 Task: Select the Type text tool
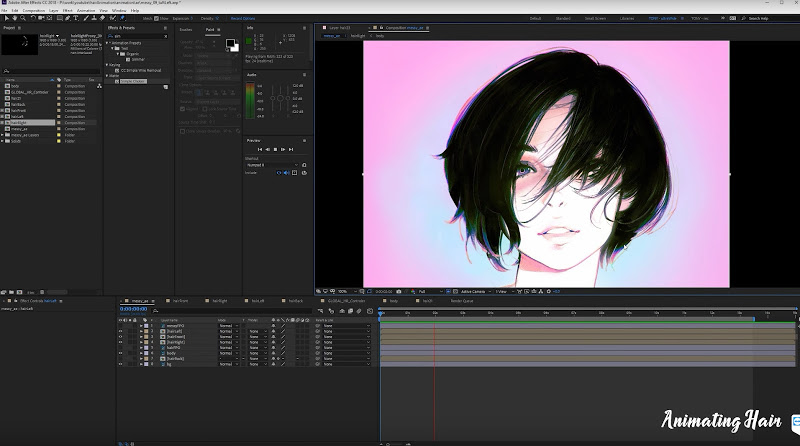pyautogui.click(x=76, y=18)
